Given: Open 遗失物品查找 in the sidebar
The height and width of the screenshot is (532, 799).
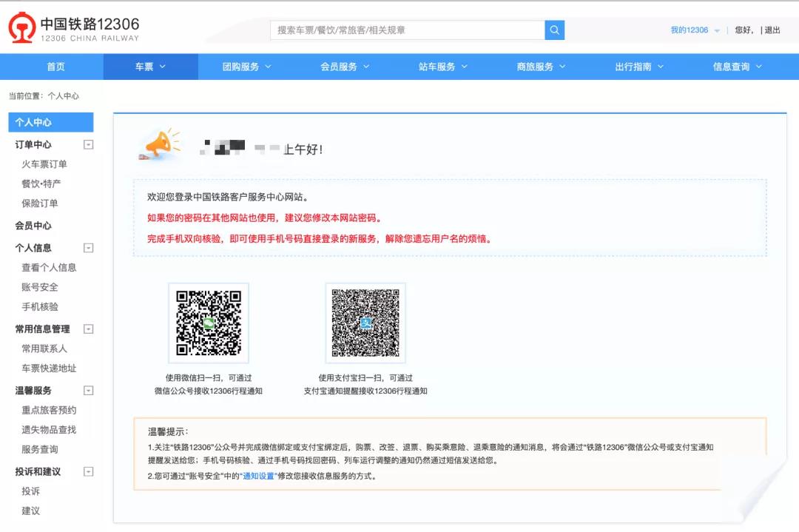Looking at the screenshot, I should 49,430.
